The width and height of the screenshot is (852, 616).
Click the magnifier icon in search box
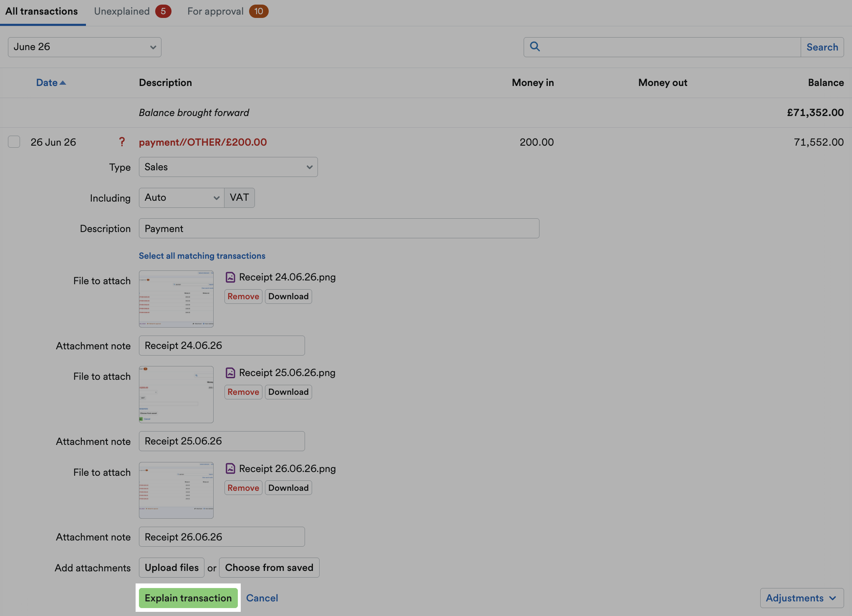coord(535,46)
